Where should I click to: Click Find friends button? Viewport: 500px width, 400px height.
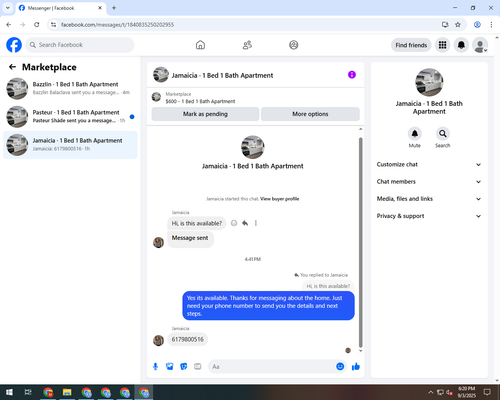[x=411, y=45]
